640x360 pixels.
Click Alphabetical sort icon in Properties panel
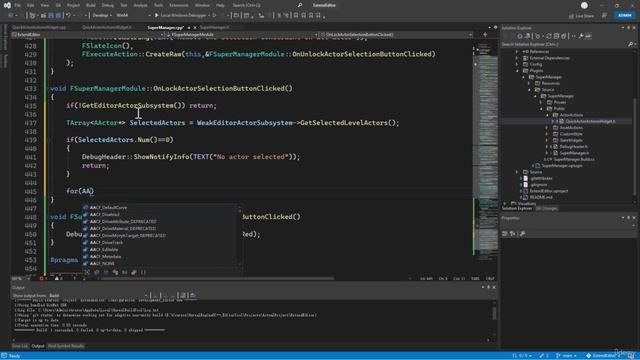pos(513,233)
